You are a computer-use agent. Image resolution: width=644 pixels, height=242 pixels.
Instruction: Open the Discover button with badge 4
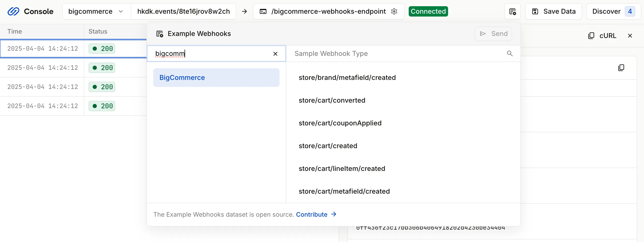coord(613,11)
